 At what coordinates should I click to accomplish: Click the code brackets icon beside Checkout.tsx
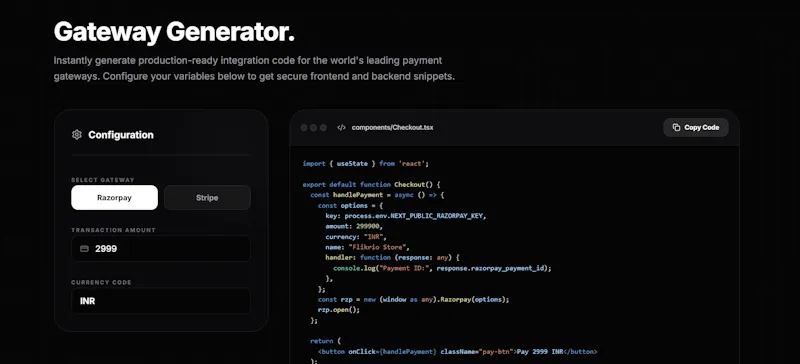(341, 128)
